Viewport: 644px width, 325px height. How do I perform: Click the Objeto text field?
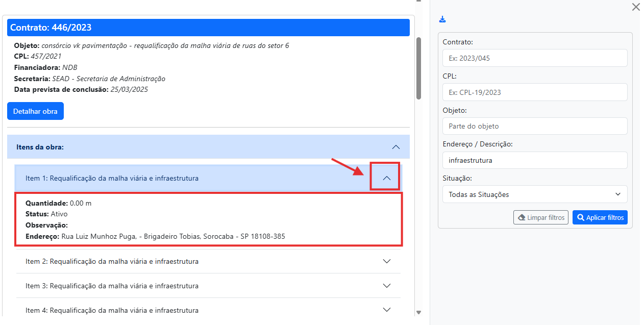coord(535,126)
